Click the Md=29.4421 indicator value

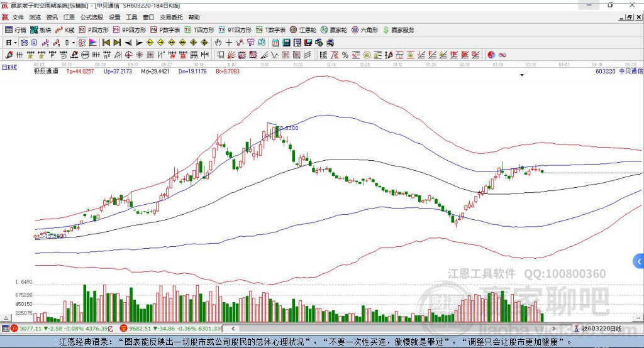click(x=155, y=71)
